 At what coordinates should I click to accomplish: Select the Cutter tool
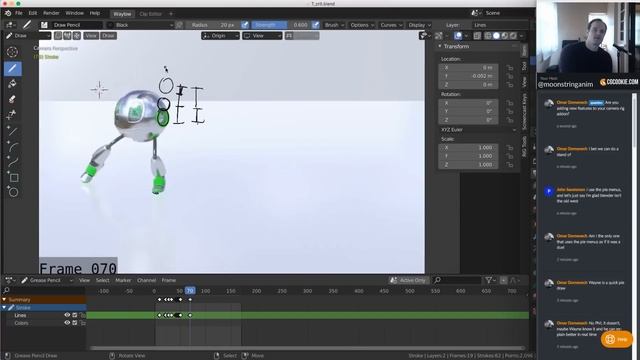click(12, 115)
